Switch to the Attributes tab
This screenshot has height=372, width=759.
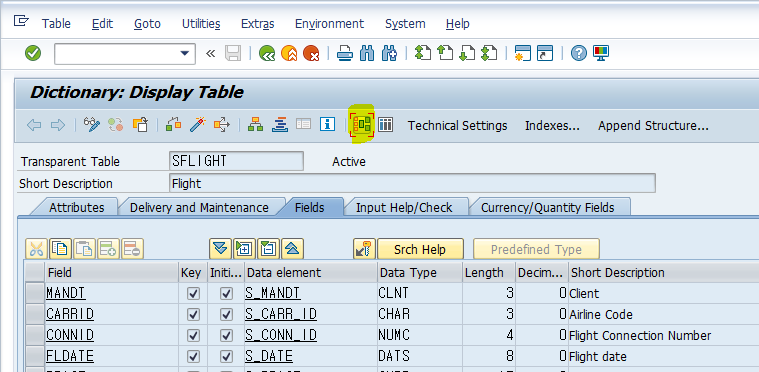point(76,208)
